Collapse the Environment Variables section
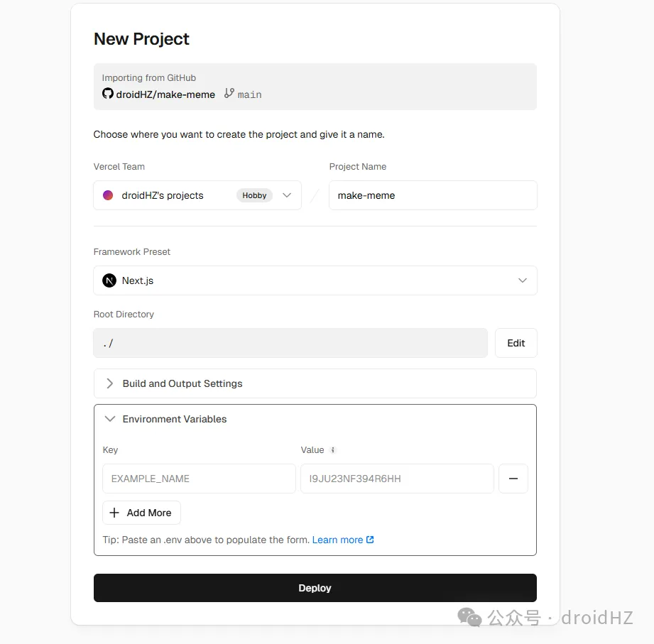The height and width of the screenshot is (644, 654). (110, 419)
